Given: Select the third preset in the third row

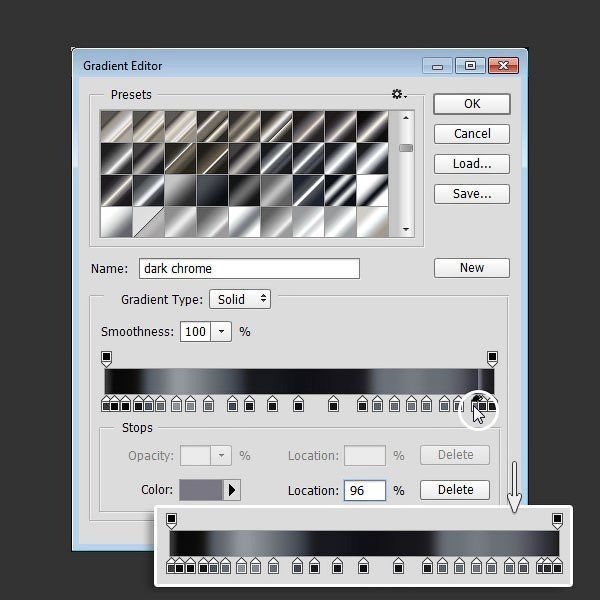Looking at the screenshot, I should (x=181, y=191).
